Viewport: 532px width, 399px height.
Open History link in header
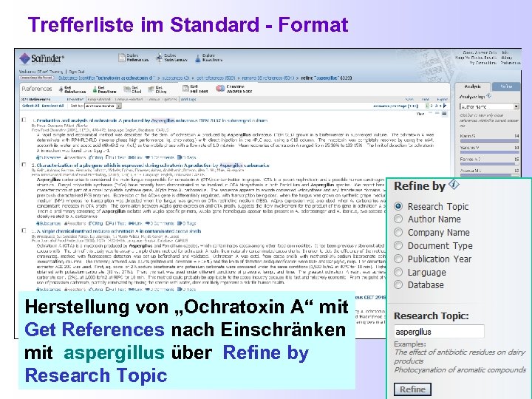pyautogui.click(x=506, y=58)
